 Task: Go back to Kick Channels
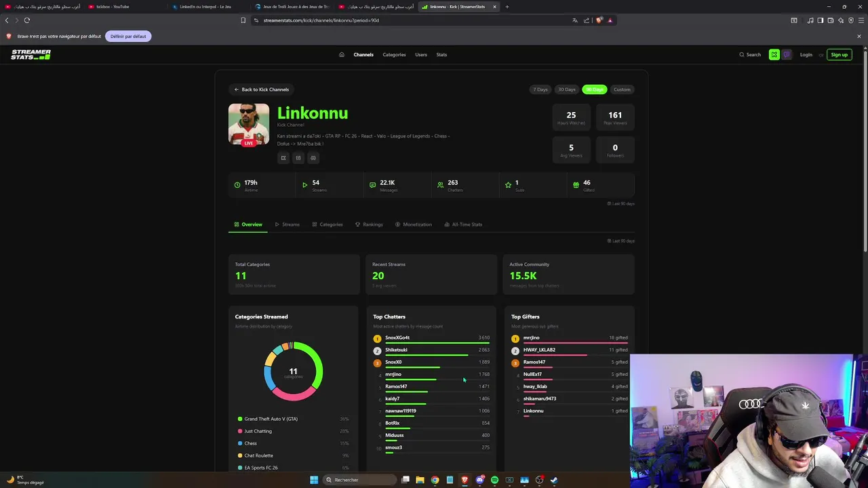tap(262, 89)
